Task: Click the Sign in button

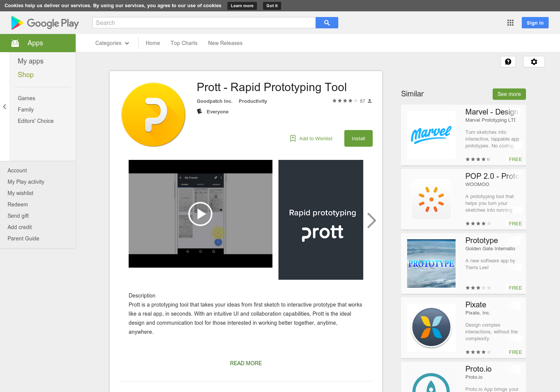Action: (x=535, y=23)
